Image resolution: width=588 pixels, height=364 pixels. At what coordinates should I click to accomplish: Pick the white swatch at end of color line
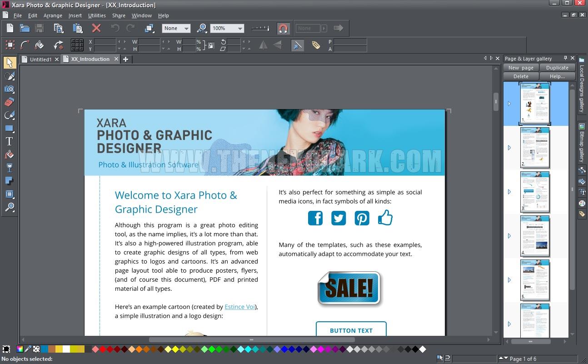(423, 349)
